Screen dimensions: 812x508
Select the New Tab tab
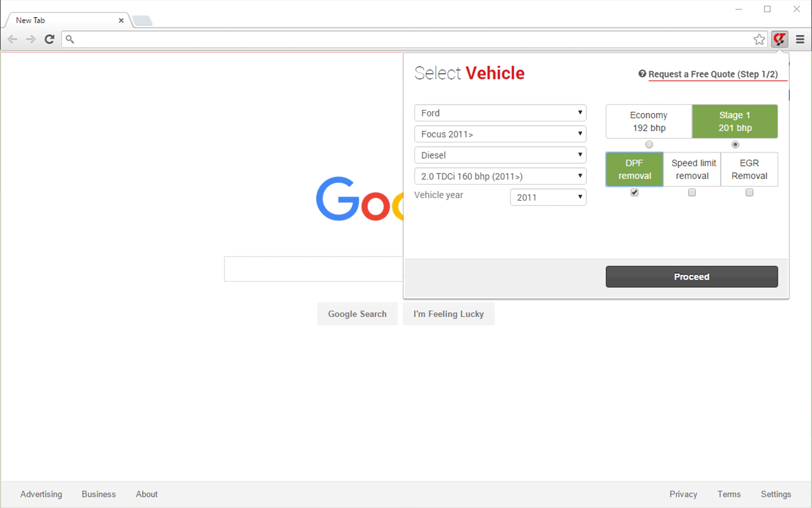coord(67,20)
